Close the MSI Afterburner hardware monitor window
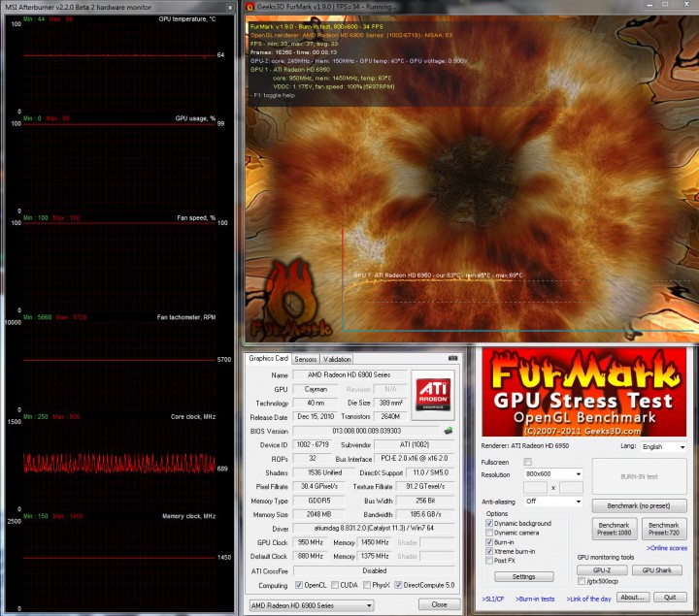Viewport: 699px width, 616px height. coord(230,8)
